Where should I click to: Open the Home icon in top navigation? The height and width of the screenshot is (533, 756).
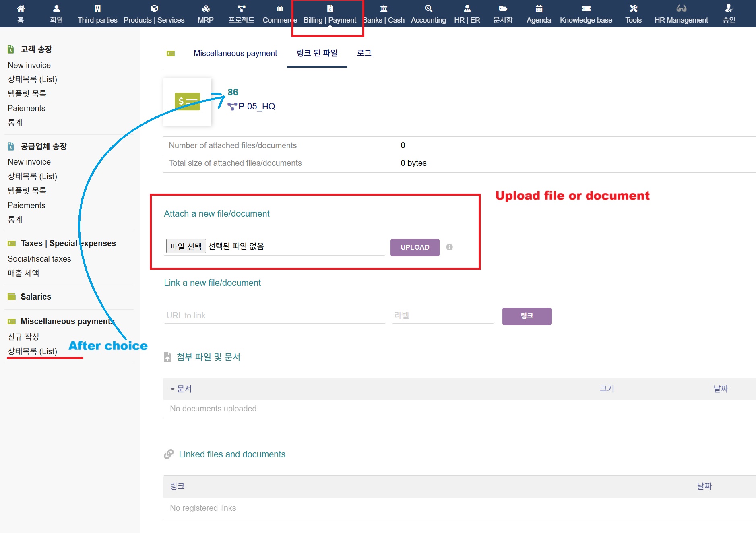[21, 9]
